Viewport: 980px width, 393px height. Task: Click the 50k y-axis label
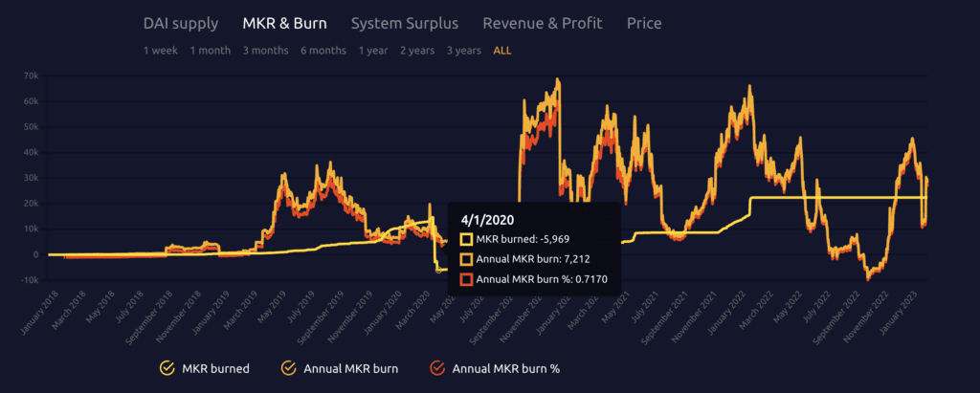(x=31, y=127)
